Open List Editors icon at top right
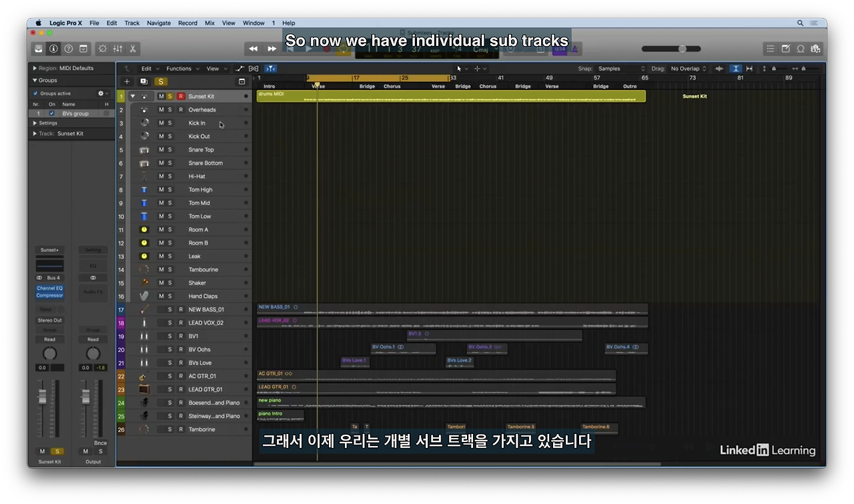The image size is (854, 504). [x=771, y=49]
